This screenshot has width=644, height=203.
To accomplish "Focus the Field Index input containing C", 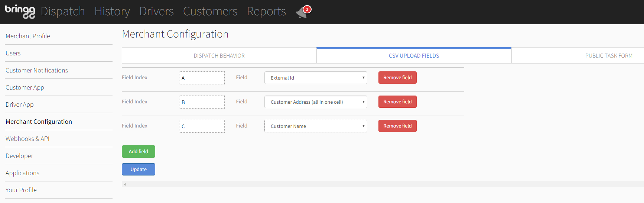I will [202, 126].
